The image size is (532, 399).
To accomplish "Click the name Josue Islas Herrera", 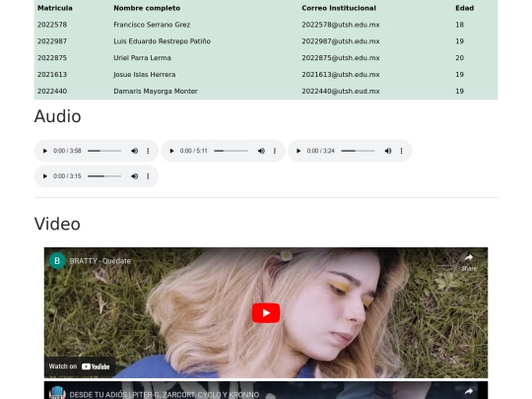I will (x=145, y=75).
